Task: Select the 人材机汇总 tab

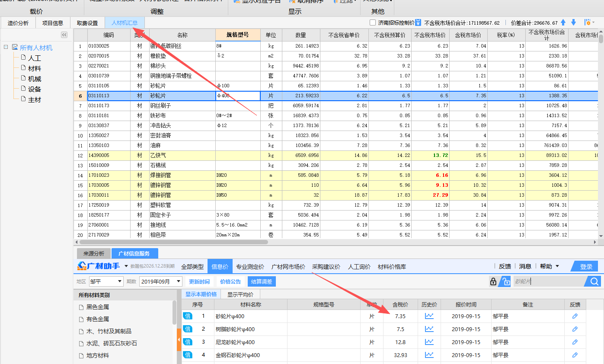Action: [x=125, y=23]
